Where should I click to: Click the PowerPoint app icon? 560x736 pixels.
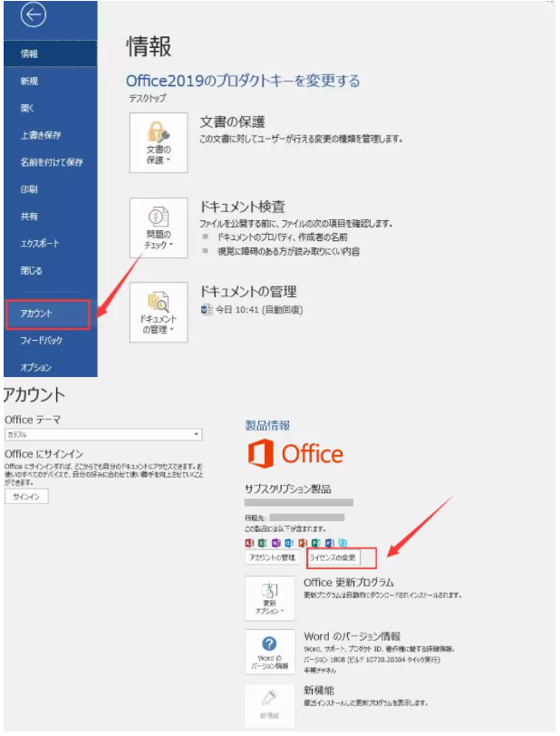(x=303, y=543)
